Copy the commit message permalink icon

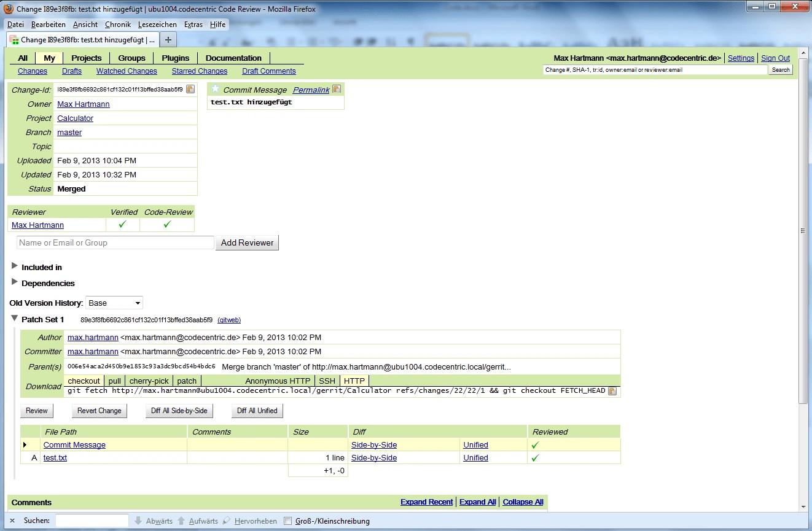337,90
